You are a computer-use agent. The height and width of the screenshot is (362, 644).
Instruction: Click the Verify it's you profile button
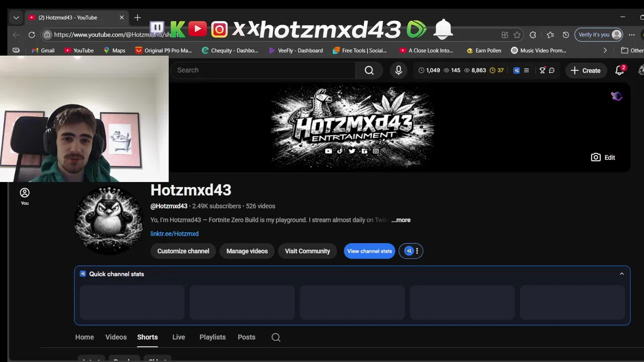(600, 35)
